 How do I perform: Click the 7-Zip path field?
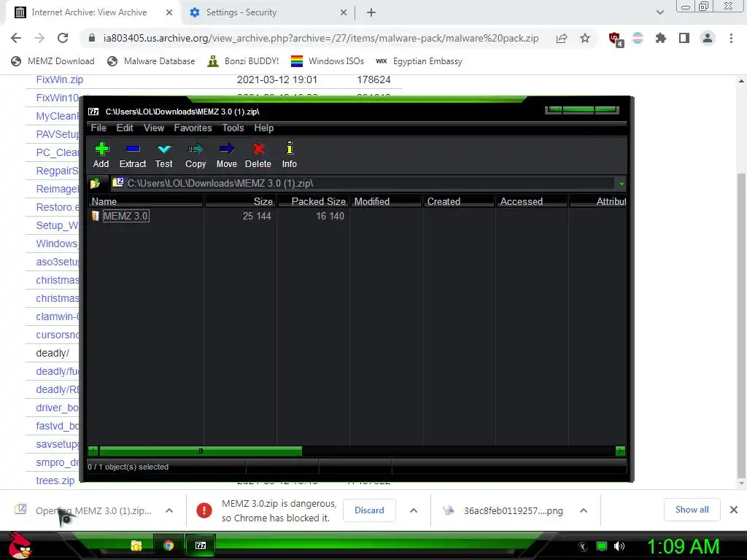click(x=362, y=183)
